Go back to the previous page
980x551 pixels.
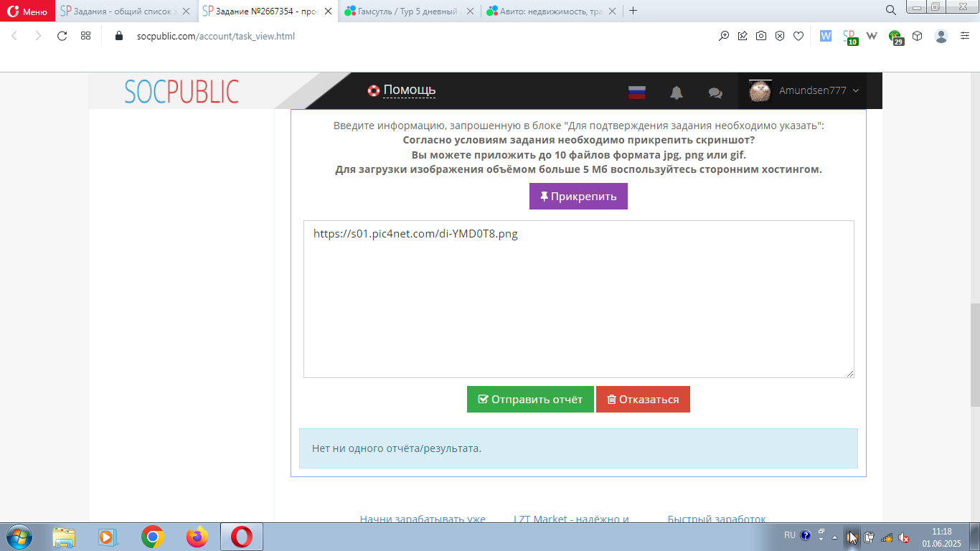15,36
